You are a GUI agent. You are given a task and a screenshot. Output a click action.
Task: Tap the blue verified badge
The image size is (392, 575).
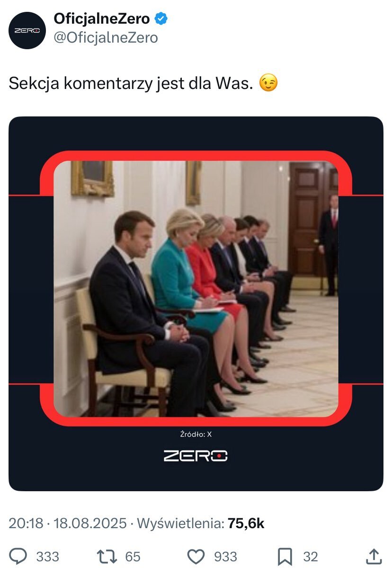pyautogui.click(x=161, y=19)
